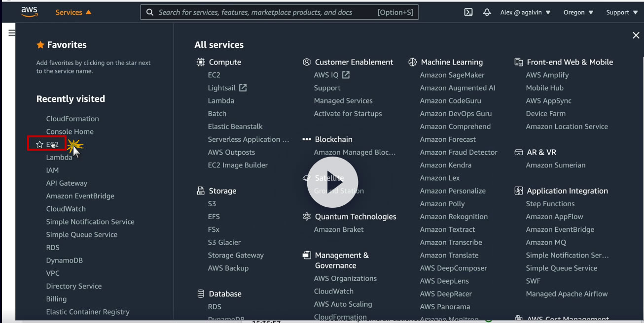Go to the S3 Glacier service
The height and width of the screenshot is (323, 644).
[224, 242]
